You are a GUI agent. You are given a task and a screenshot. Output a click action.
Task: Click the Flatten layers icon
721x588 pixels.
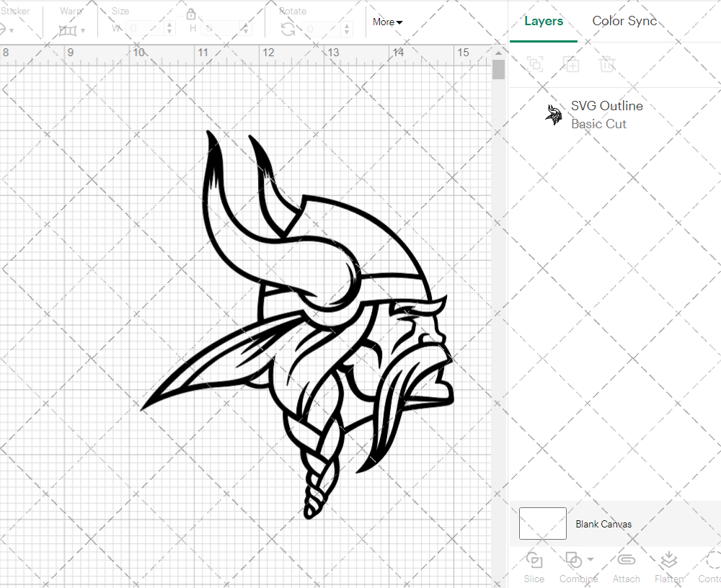pyautogui.click(x=668, y=561)
